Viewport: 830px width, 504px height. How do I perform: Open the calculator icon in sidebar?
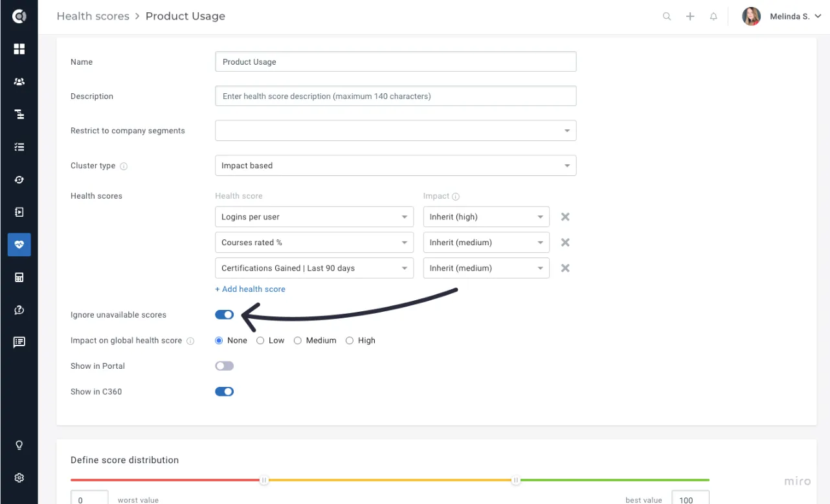(x=19, y=278)
